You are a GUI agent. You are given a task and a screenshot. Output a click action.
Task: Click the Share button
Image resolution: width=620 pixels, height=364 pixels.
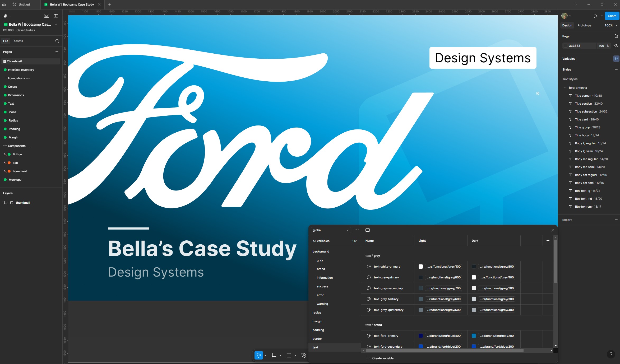click(612, 16)
